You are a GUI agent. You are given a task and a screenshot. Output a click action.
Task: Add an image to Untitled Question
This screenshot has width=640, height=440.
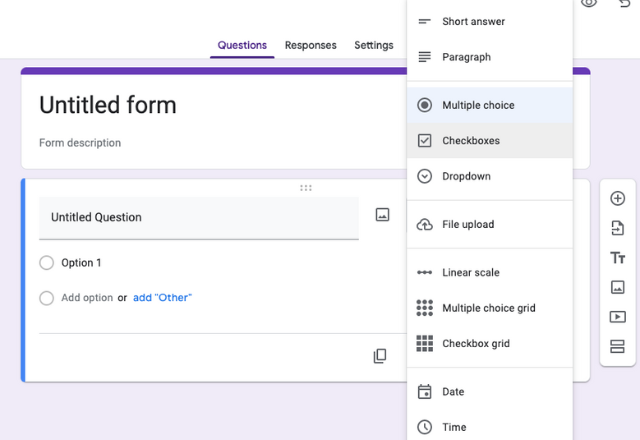click(382, 215)
